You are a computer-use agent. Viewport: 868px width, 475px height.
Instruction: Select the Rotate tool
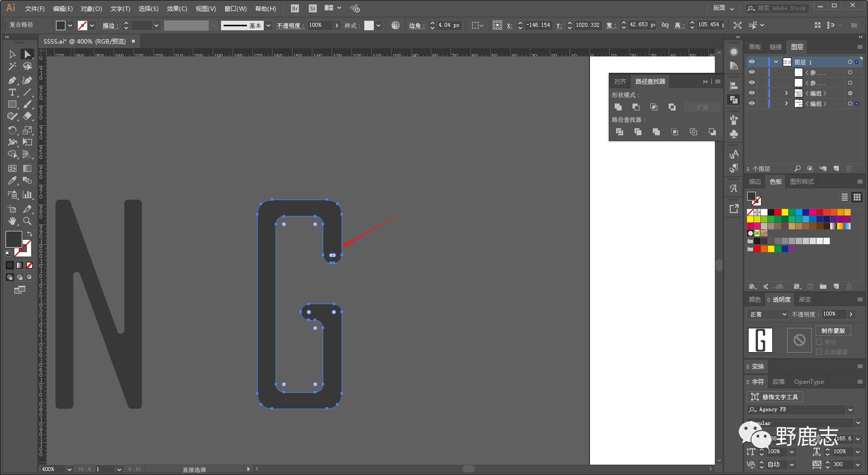click(x=12, y=130)
